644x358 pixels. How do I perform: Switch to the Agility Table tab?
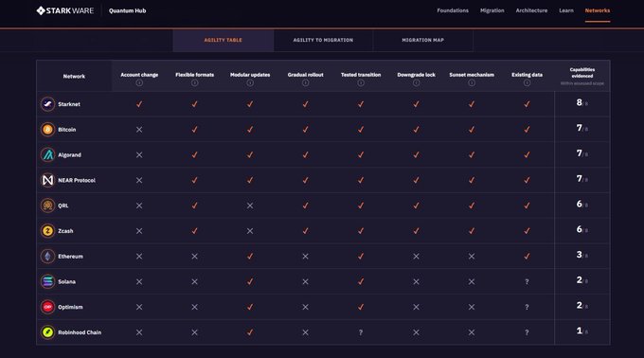pos(223,40)
